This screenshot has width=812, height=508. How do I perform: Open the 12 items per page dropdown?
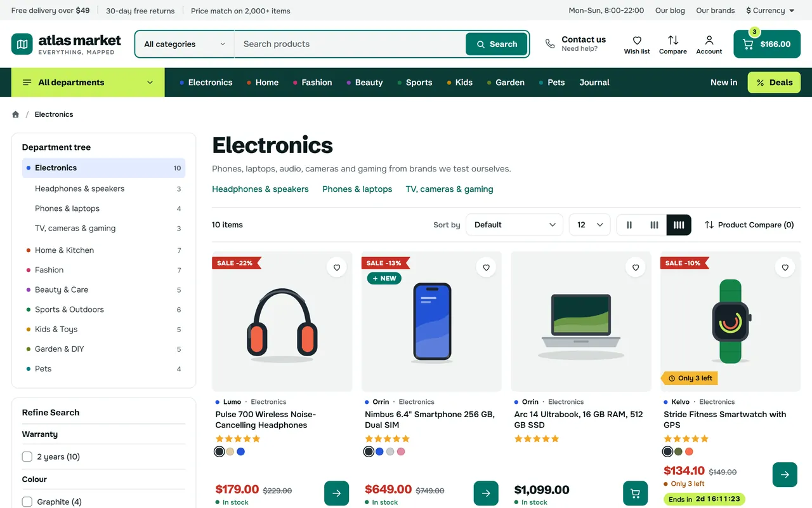pos(590,225)
